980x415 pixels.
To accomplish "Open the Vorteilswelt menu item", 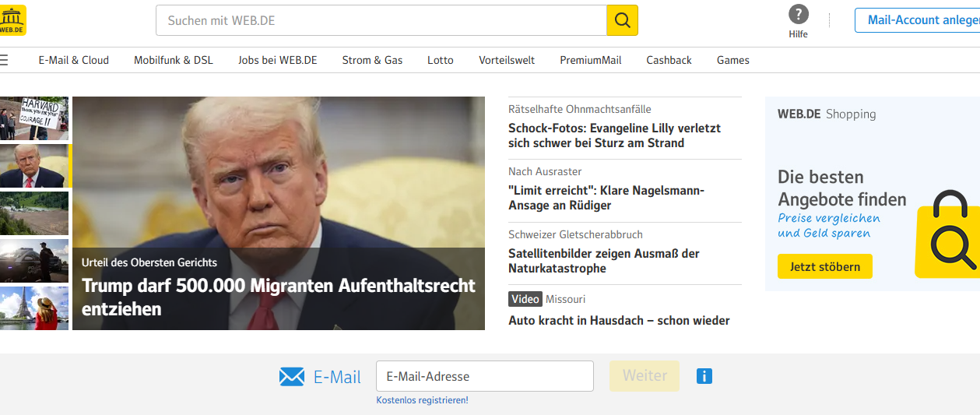I will coord(507,60).
